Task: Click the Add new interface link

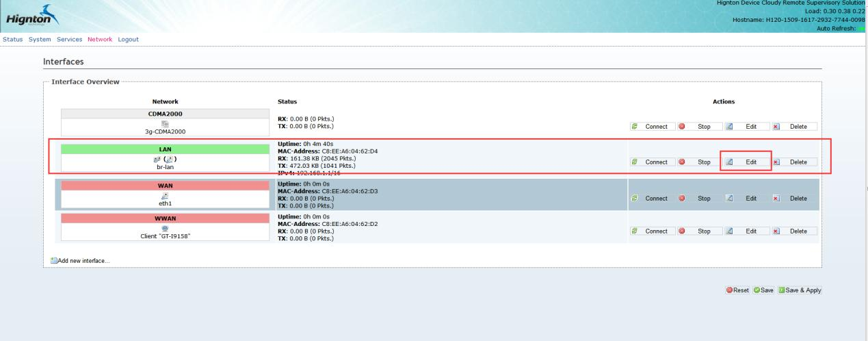Action: [x=83, y=261]
